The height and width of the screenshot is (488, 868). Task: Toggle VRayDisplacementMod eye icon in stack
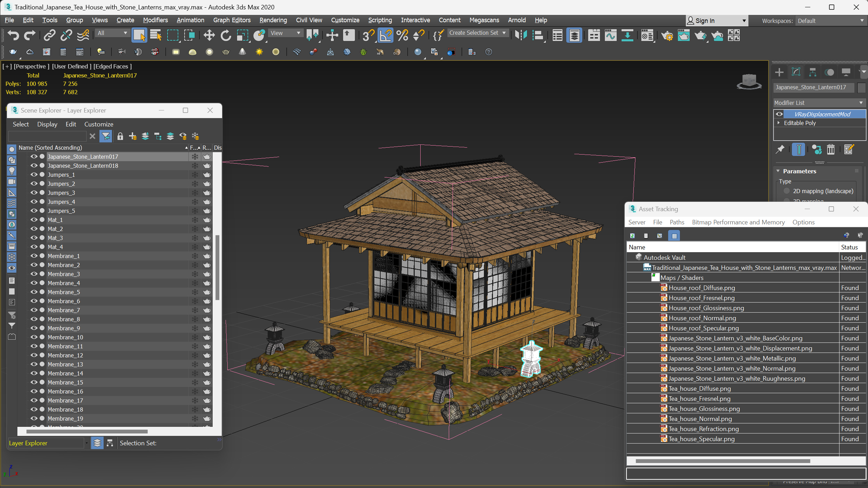(779, 114)
